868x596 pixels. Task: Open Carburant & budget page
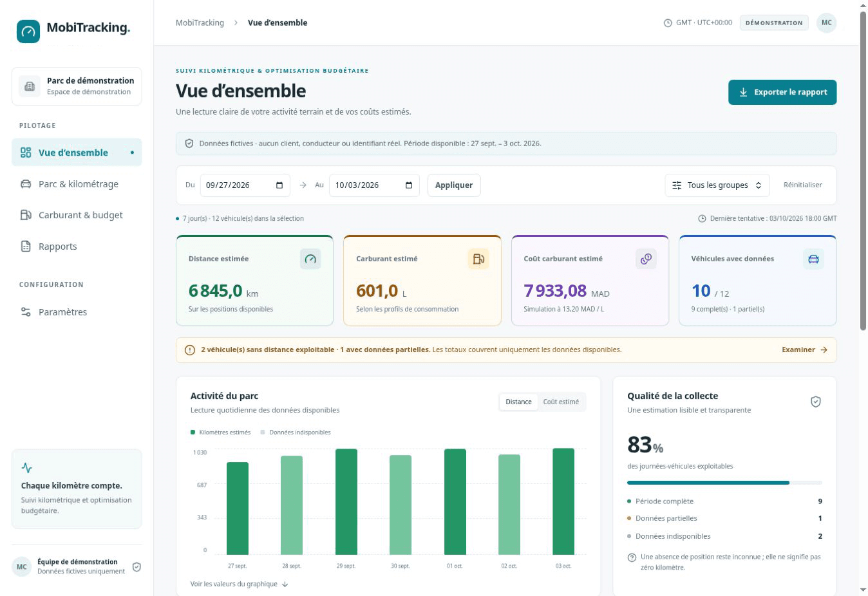(x=77, y=215)
